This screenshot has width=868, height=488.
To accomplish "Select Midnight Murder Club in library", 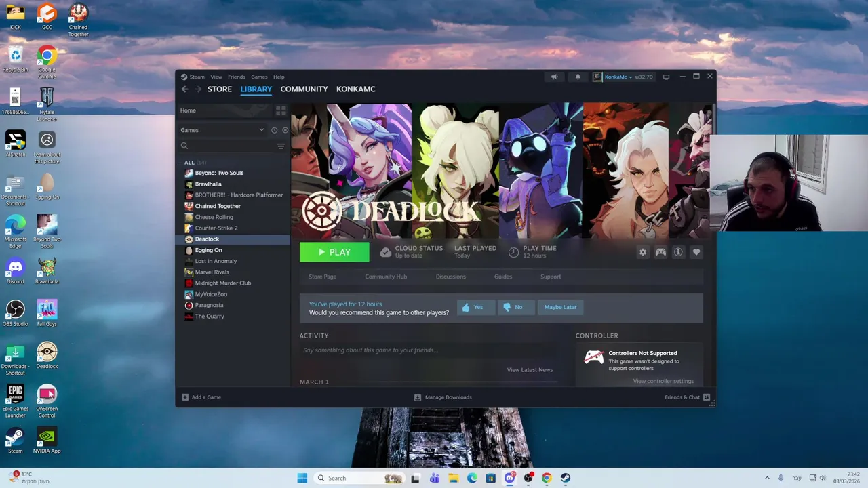I will (x=222, y=283).
